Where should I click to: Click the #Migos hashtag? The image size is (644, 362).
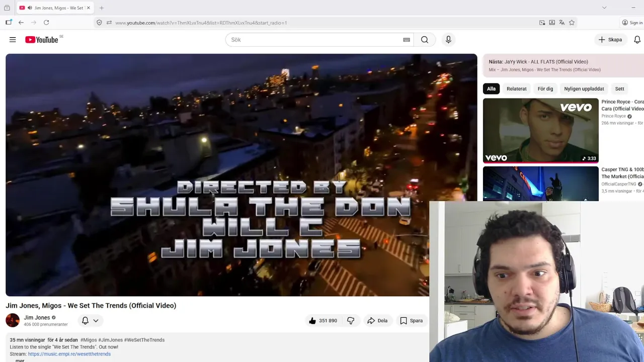pyautogui.click(x=89, y=340)
